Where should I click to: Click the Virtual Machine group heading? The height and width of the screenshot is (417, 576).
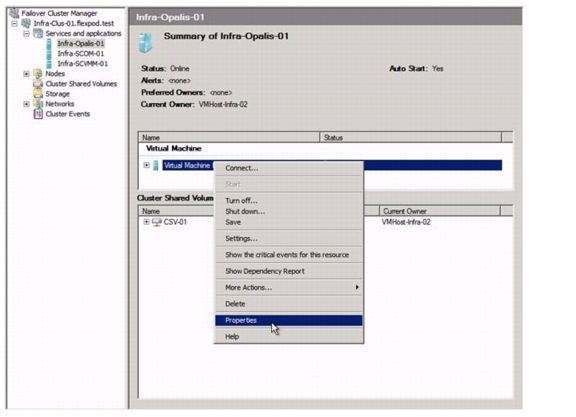(x=174, y=148)
